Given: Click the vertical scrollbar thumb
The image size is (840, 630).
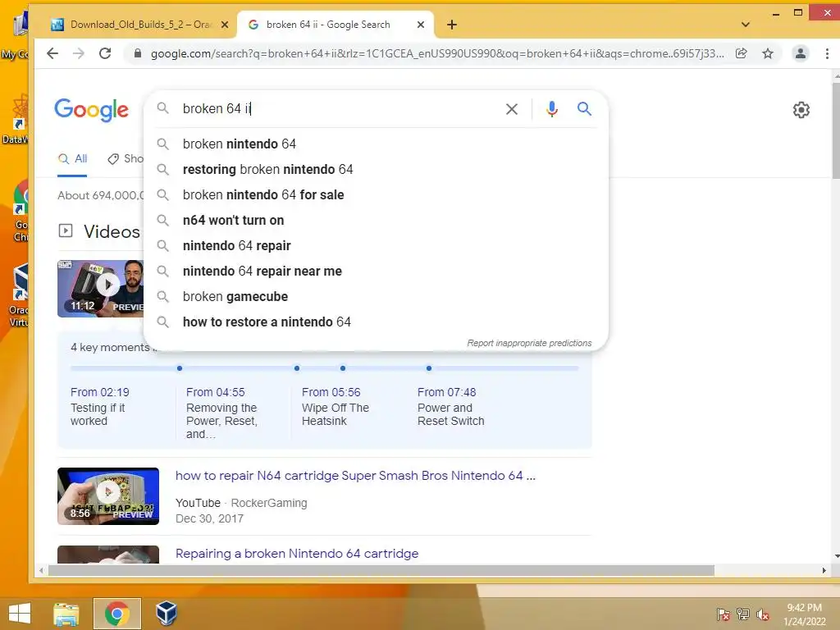Looking at the screenshot, I should pyautogui.click(x=836, y=130).
